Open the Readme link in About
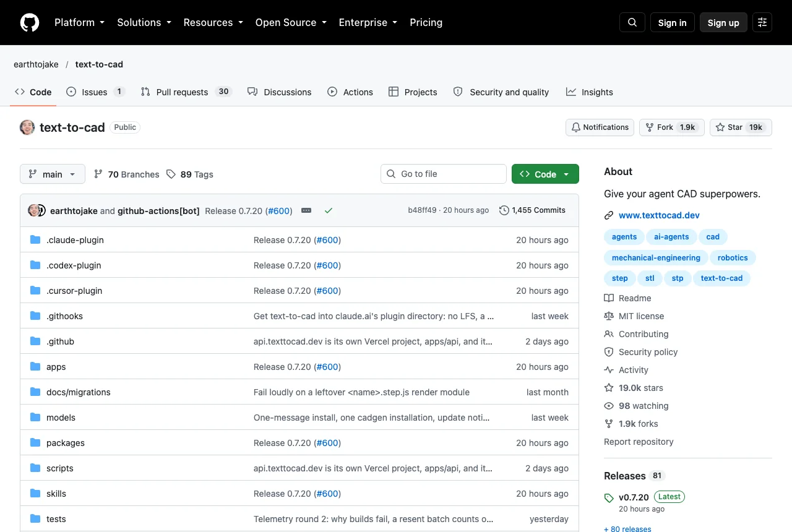This screenshot has width=792, height=532. click(627, 298)
